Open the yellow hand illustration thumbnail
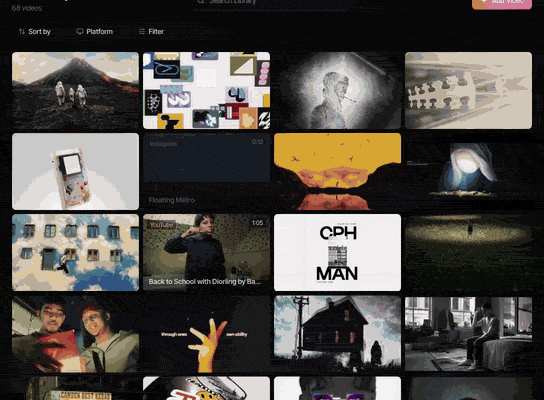This screenshot has height=400, width=544. pos(206,334)
